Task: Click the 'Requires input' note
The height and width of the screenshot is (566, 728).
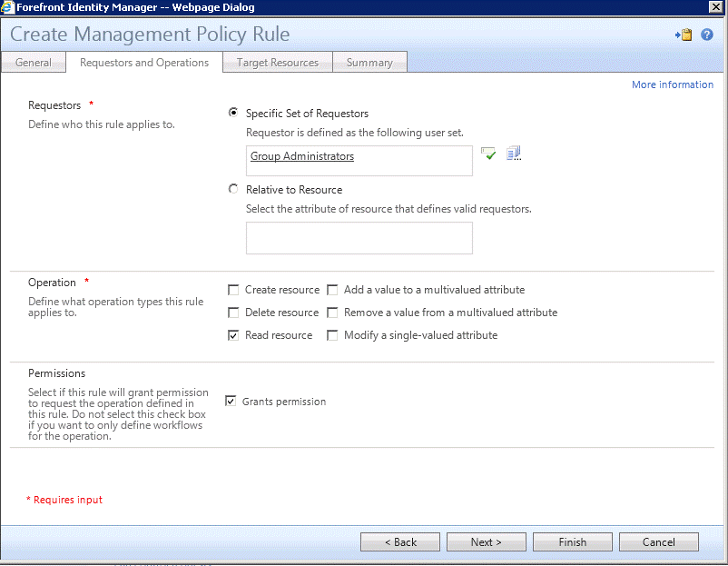Action: click(64, 500)
